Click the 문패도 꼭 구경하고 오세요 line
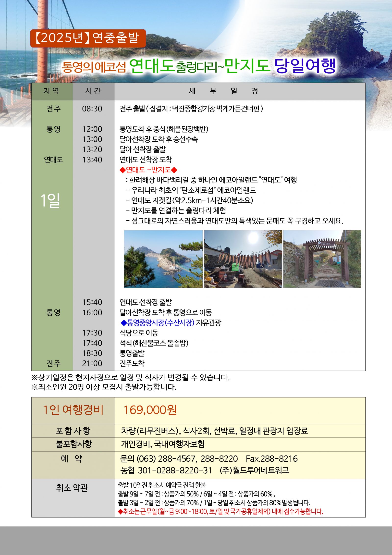Viewport: 392px width, 555px height. coord(234,221)
